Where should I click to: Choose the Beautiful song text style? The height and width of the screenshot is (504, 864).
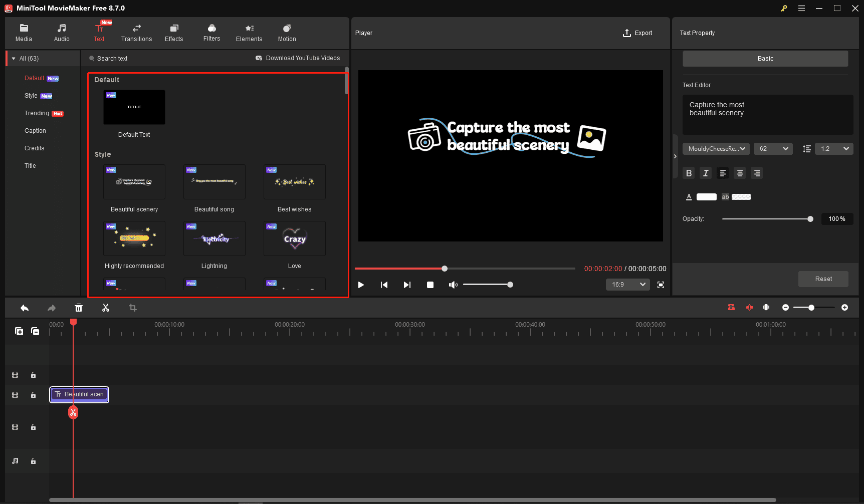tap(214, 182)
